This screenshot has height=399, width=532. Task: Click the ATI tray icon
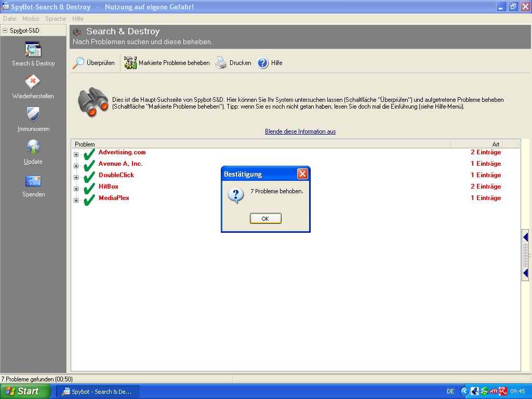point(494,391)
